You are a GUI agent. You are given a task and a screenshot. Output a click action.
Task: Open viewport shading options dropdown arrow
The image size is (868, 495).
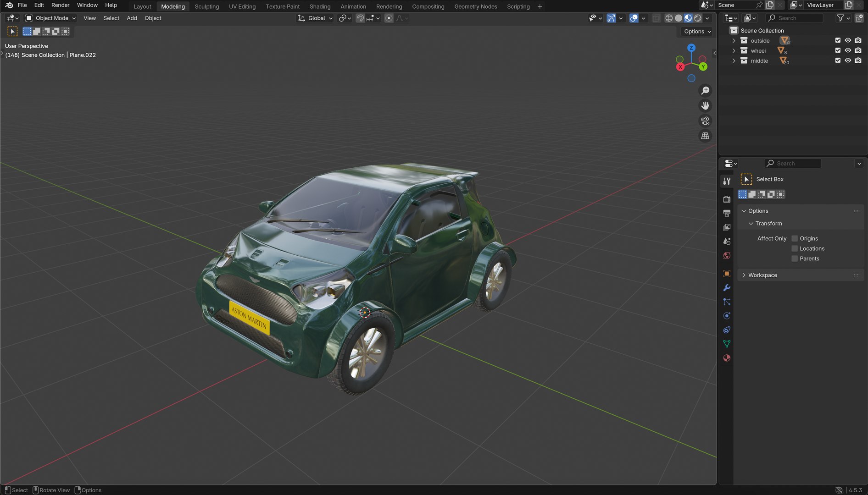pyautogui.click(x=707, y=18)
